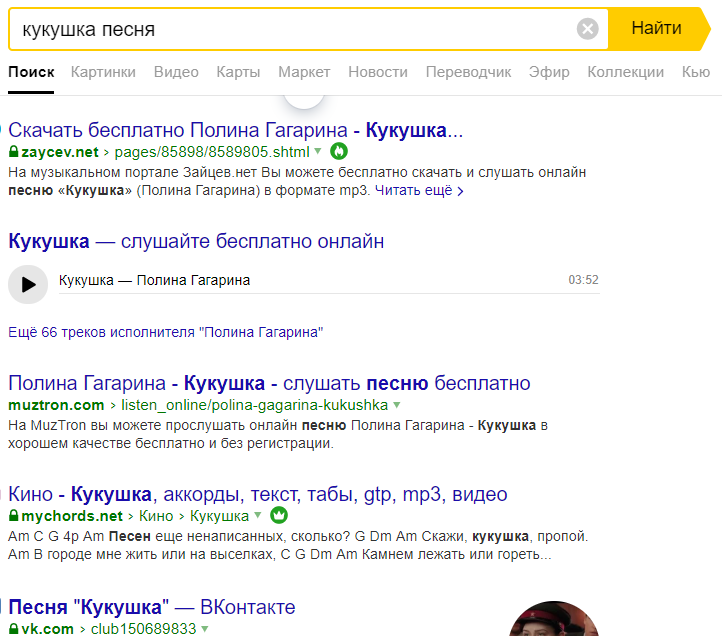Clear the search query with the X icon

[588, 29]
